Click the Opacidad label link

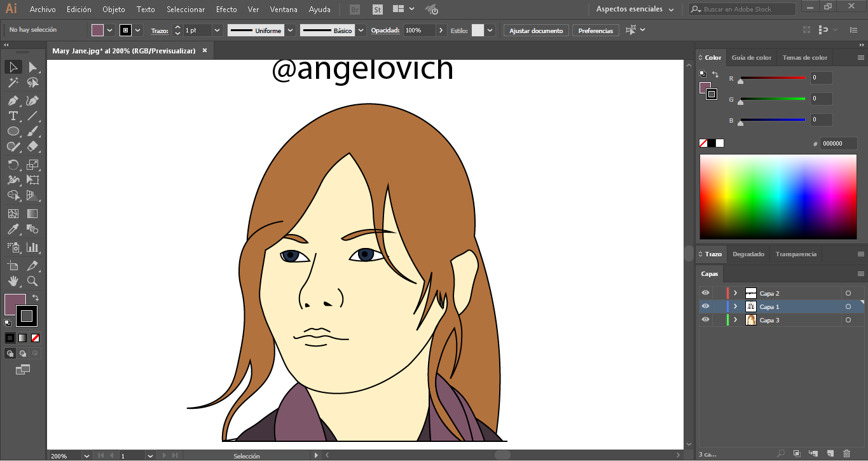click(385, 31)
